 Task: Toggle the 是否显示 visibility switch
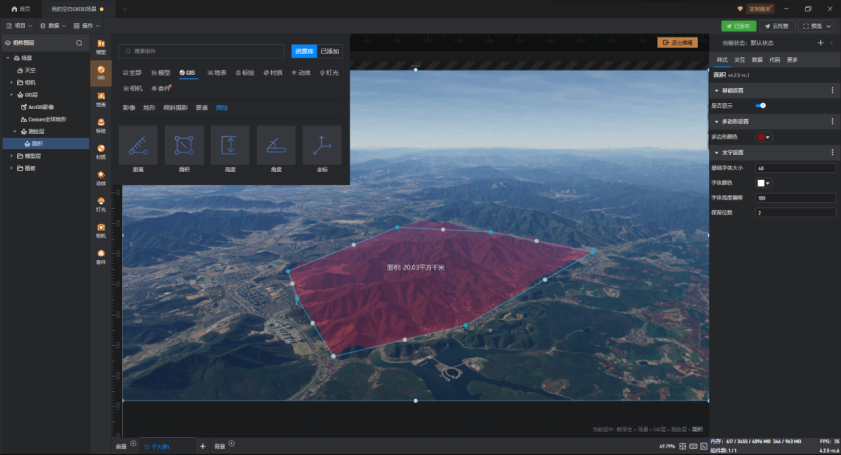tap(761, 106)
